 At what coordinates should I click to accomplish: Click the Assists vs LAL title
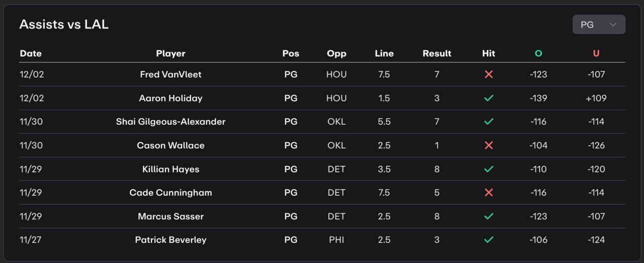[x=64, y=24]
